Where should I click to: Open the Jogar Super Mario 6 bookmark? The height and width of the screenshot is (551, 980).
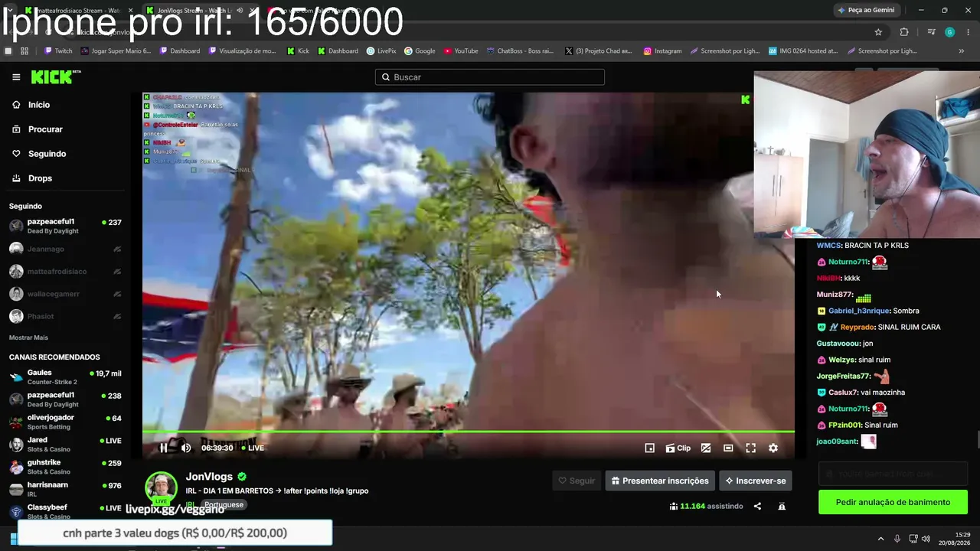pos(115,51)
